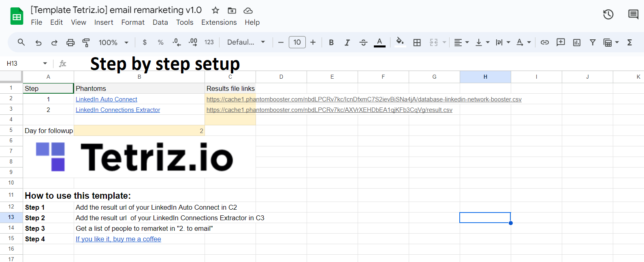The image size is (644, 262).
Task: Open comments panel icon
Action: (633, 15)
